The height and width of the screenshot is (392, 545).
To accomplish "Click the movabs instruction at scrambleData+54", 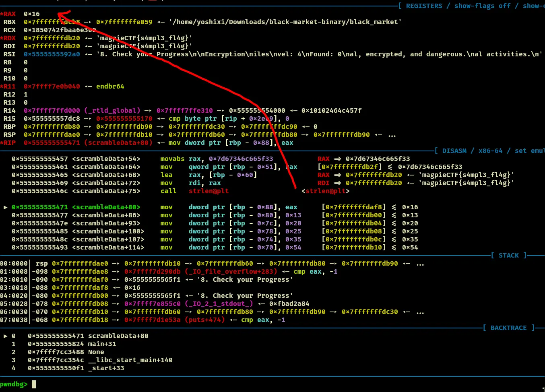I will [x=172, y=159].
